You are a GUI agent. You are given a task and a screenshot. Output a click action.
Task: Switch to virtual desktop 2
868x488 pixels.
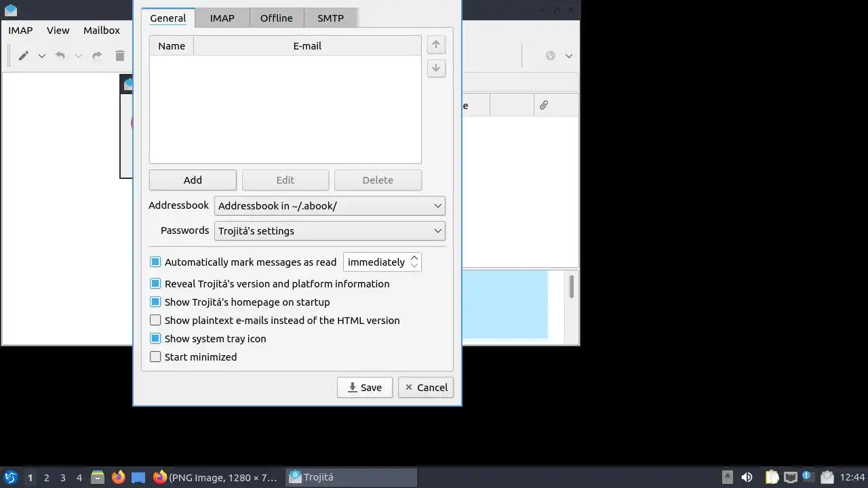[46, 477]
